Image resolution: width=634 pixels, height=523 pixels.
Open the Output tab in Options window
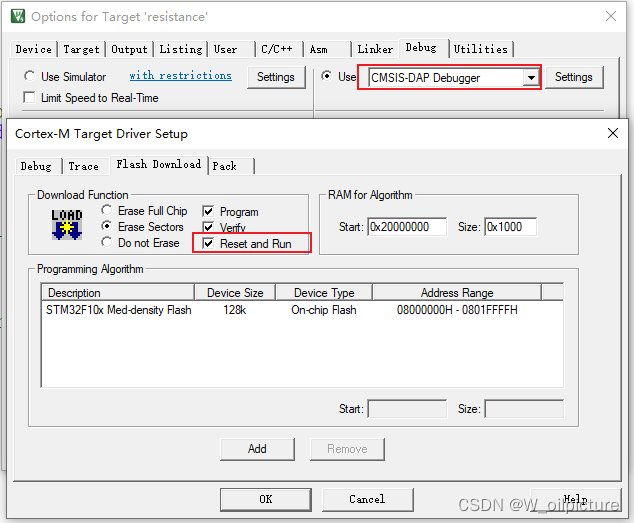click(129, 49)
